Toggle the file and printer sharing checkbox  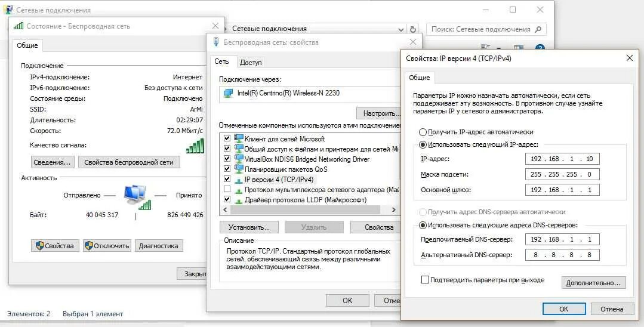[227, 149]
